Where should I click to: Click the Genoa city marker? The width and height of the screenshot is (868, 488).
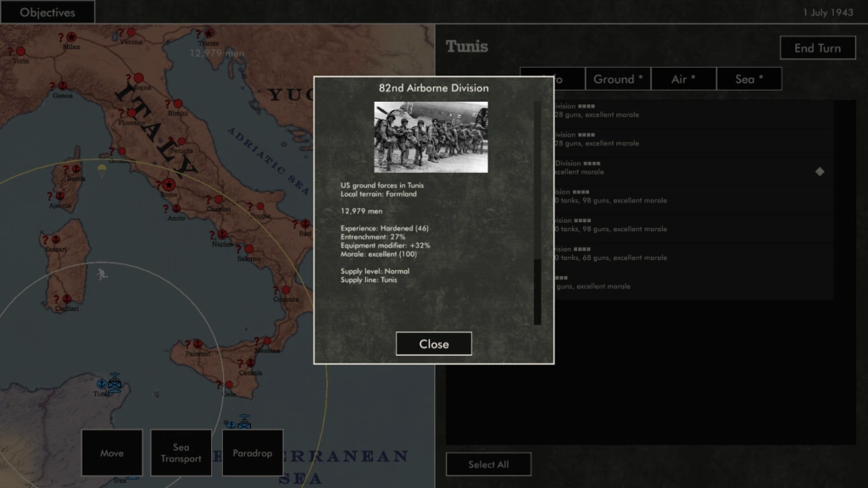click(x=63, y=86)
